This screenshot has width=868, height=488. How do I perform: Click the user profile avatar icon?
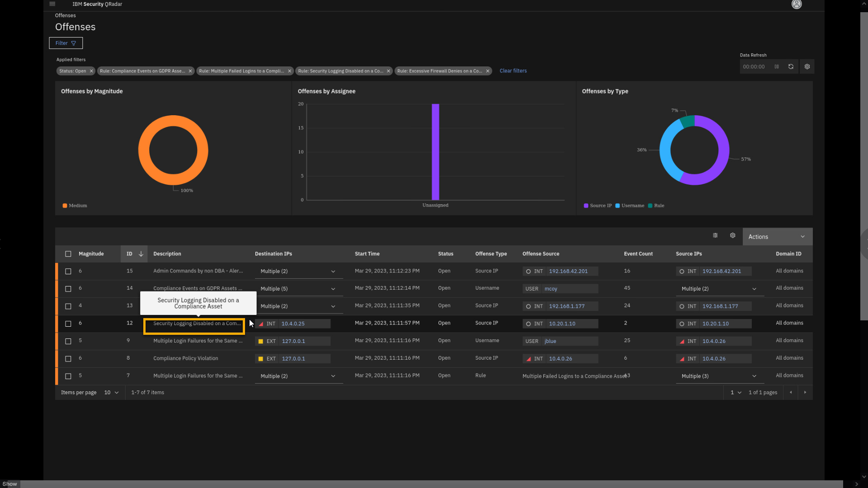pos(797,5)
